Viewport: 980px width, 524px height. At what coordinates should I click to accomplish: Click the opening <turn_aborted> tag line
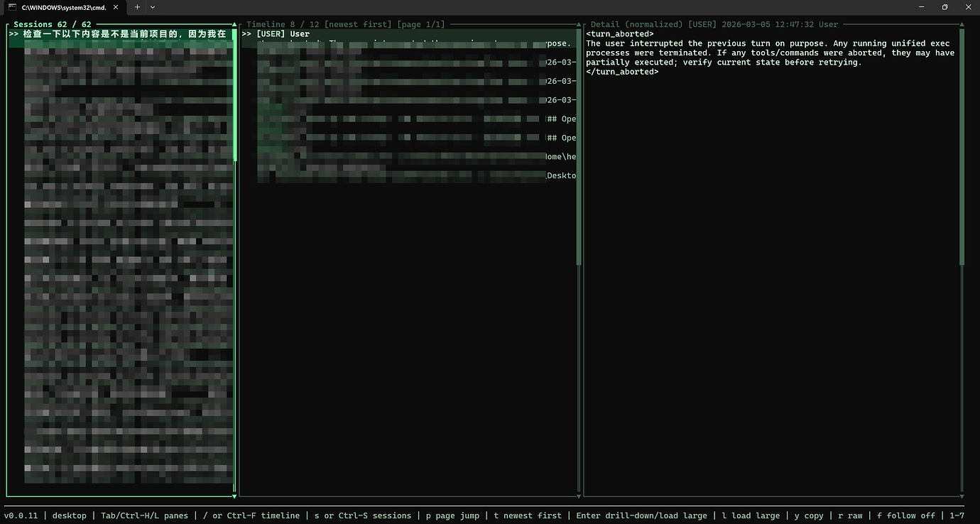tap(620, 33)
